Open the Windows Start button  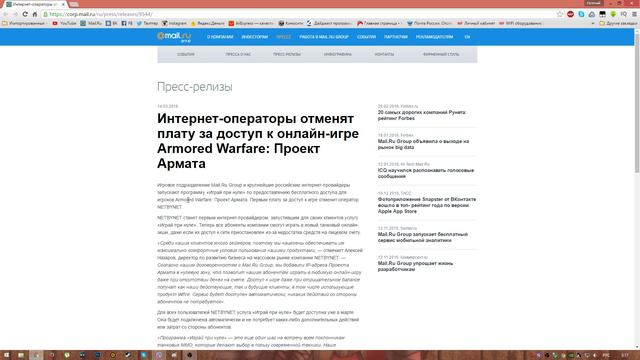pos(6,355)
